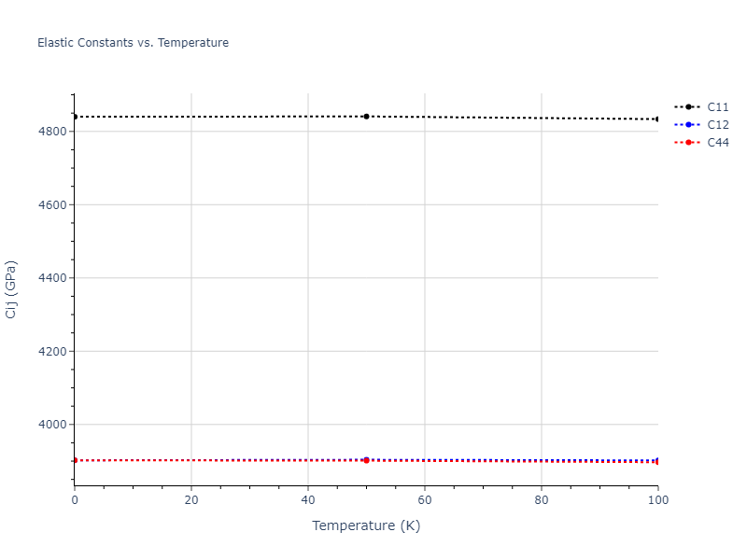Click the 60 tick label on the x-axis
Viewport: 747px width, 560px height.
424,500
